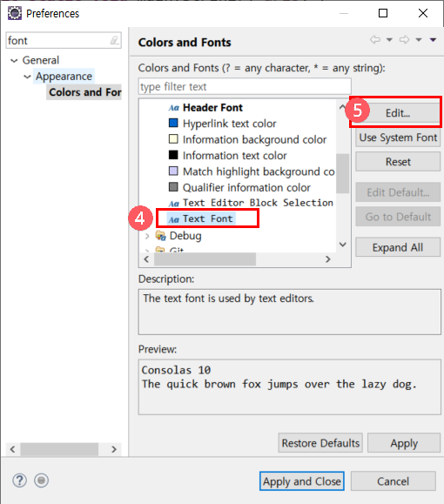Viewport: 444px width, 504px height.
Task: Click the font list scroll up arrow
Action: tap(342, 106)
